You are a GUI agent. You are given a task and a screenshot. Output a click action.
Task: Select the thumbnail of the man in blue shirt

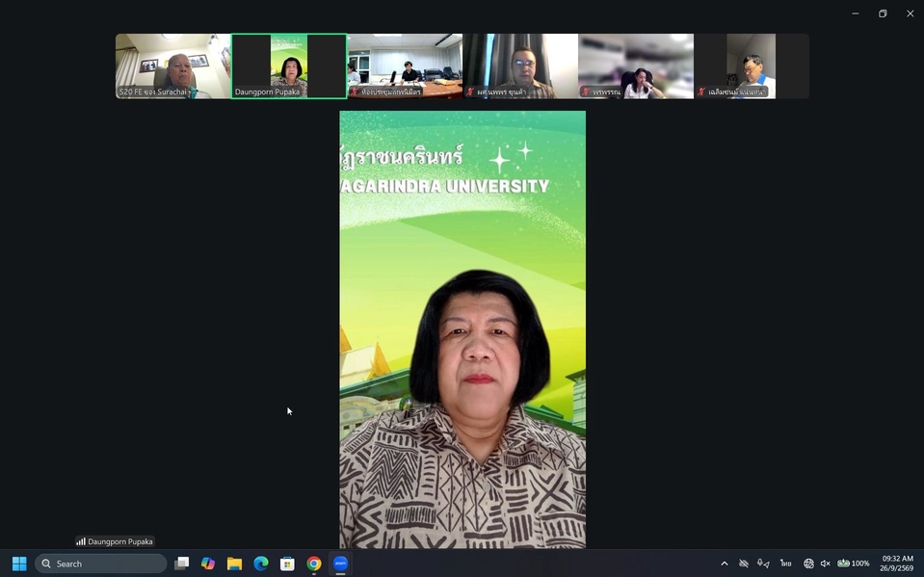752,66
